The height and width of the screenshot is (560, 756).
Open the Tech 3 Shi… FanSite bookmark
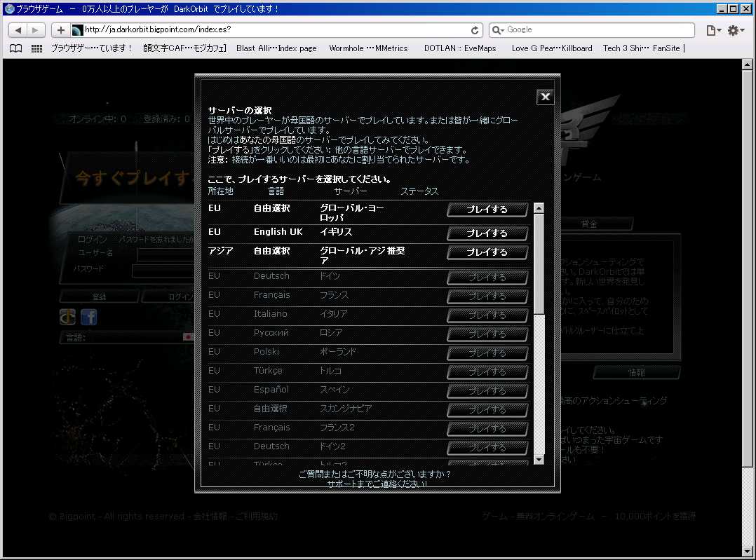tap(641, 48)
